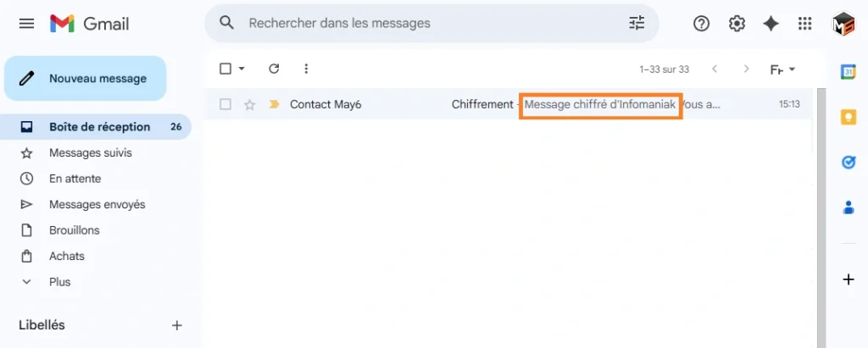Tick the Contact May6 email checkbox

(x=225, y=104)
